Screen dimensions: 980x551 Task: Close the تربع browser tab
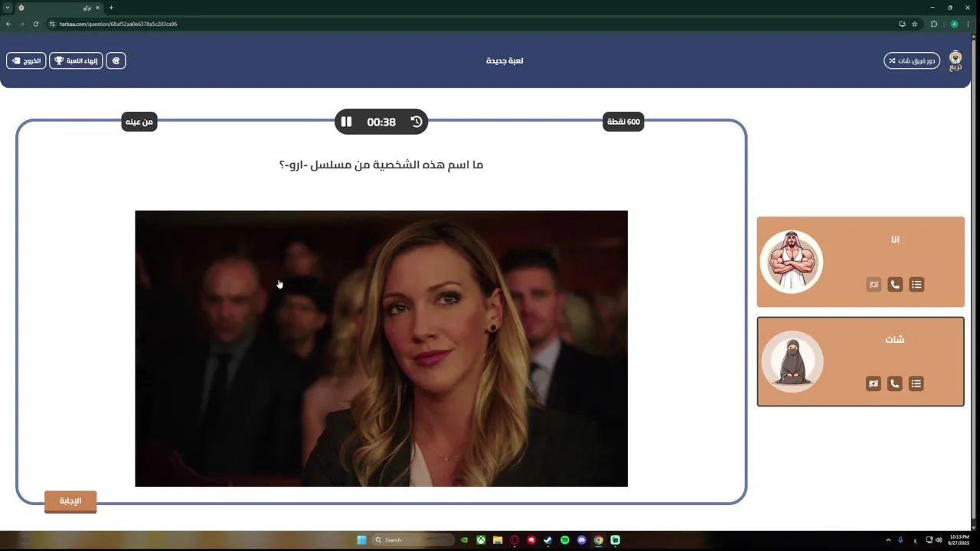97,8
